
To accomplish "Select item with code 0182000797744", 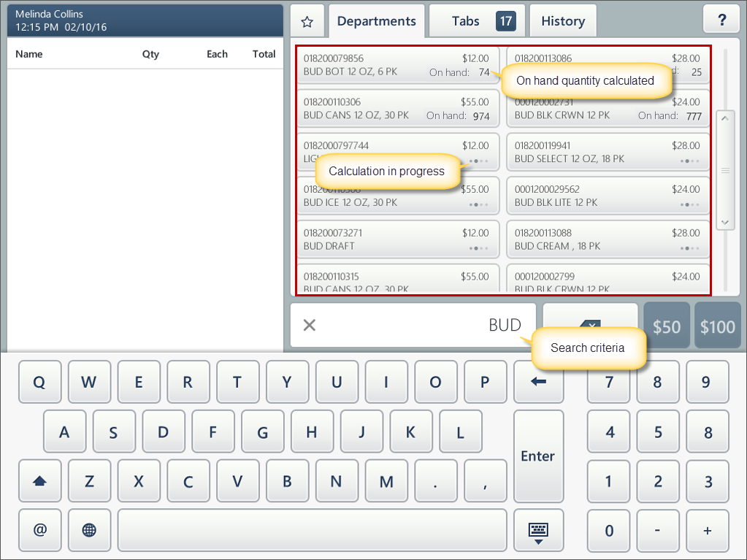I will [398, 153].
